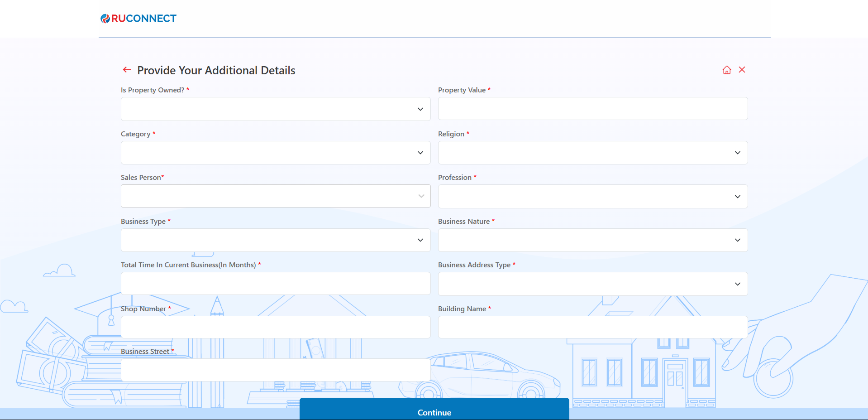Viewport: 868px width, 420px height.
Task: Click inside the Sales Person search box
Action: (266, 196)
